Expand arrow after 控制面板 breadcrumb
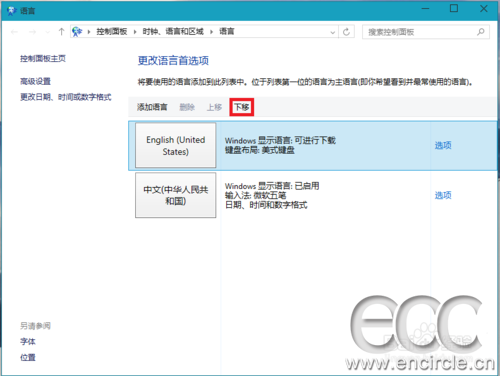The height and width of the screenshot is (376, 500). point(135,32)
